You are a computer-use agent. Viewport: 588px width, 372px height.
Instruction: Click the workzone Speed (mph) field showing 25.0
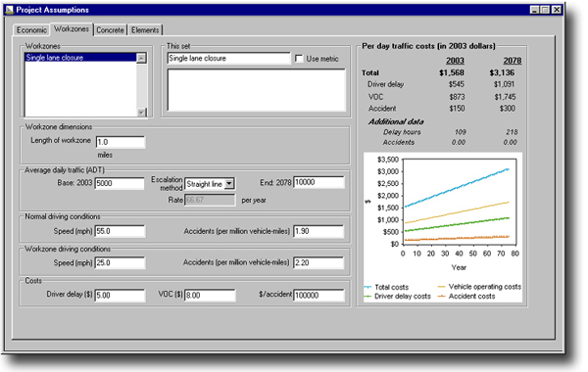(x=120, y=262)
